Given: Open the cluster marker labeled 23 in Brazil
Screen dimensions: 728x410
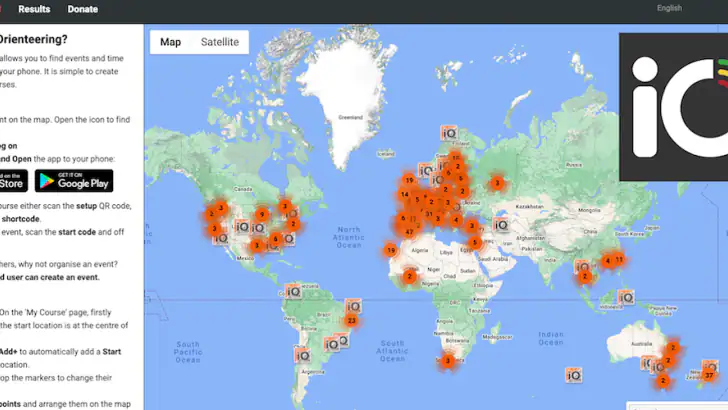Looking at the screenshot, I should pos(351,320).
